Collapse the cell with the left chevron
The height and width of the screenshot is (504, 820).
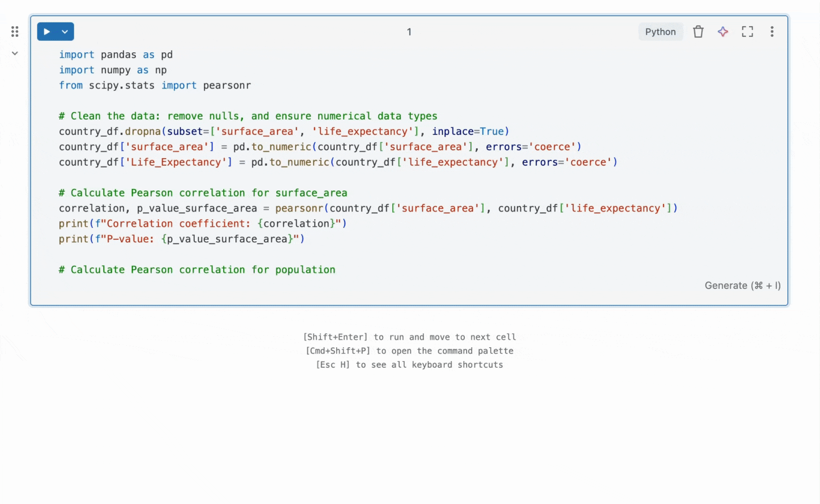(x=14, y=53)
